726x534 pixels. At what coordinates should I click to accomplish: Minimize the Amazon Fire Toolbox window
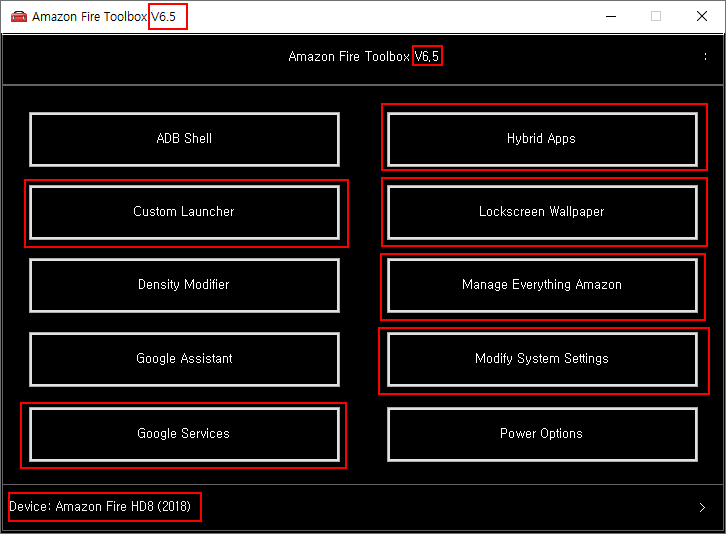[611, 17]
